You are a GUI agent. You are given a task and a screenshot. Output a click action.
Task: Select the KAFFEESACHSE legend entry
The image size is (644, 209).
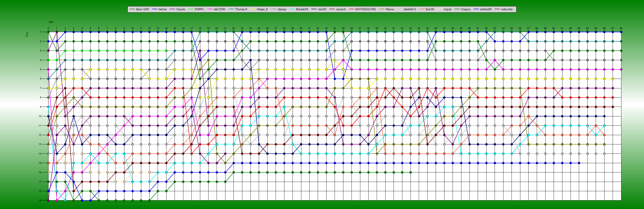click(365, 9)
